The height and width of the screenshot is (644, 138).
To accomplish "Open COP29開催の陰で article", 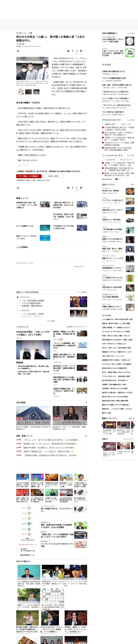I will (x=113, y=40).
